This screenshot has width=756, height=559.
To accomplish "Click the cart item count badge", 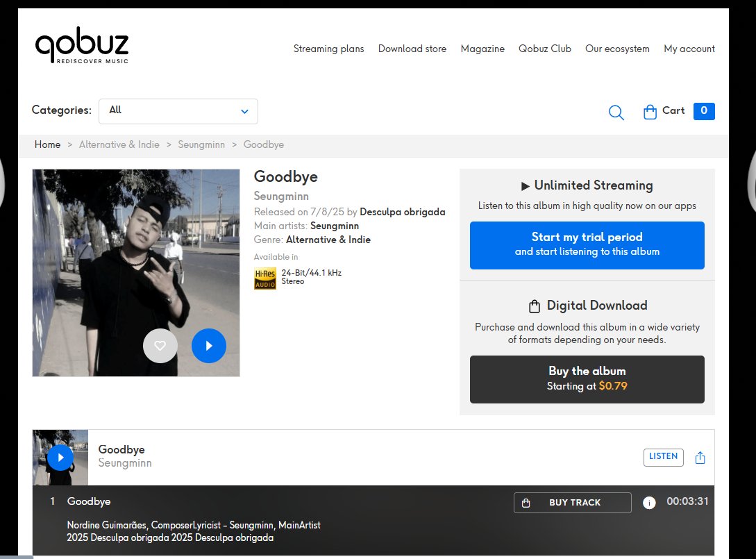I will coord(704,111).
